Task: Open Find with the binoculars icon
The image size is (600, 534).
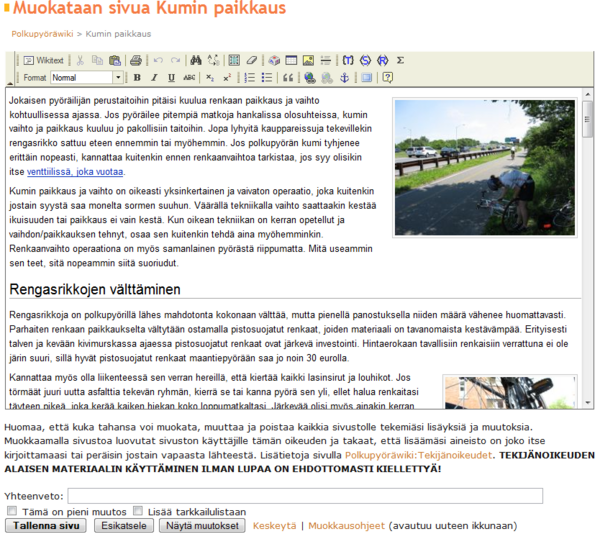Action: (x=196, y=60)
